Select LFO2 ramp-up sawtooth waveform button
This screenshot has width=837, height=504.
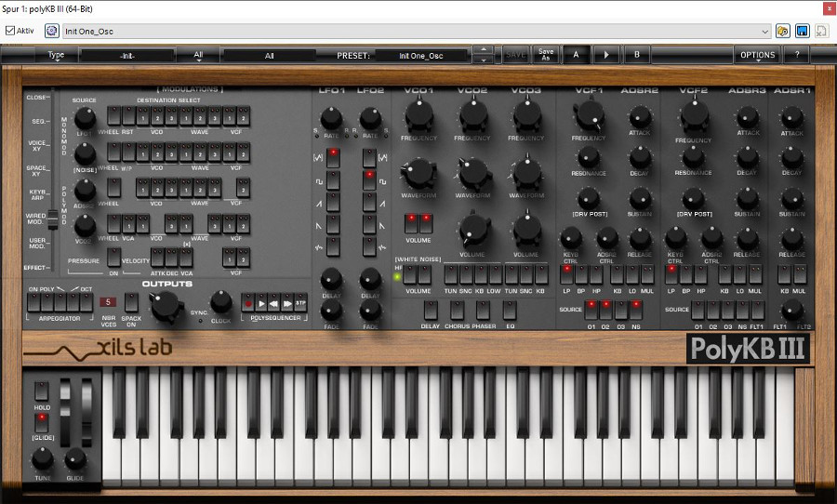coord(369,203)
